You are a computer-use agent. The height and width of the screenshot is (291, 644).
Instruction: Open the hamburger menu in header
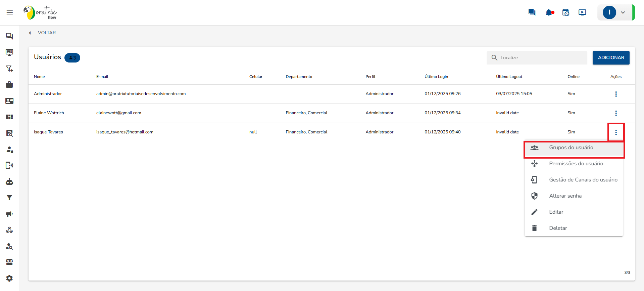click(10, 12)
